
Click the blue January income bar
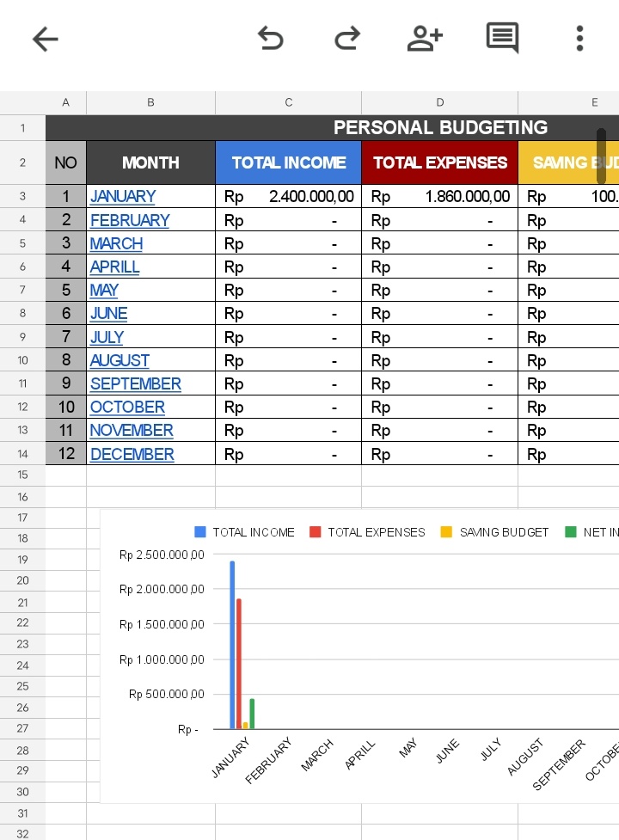[232, 645]
